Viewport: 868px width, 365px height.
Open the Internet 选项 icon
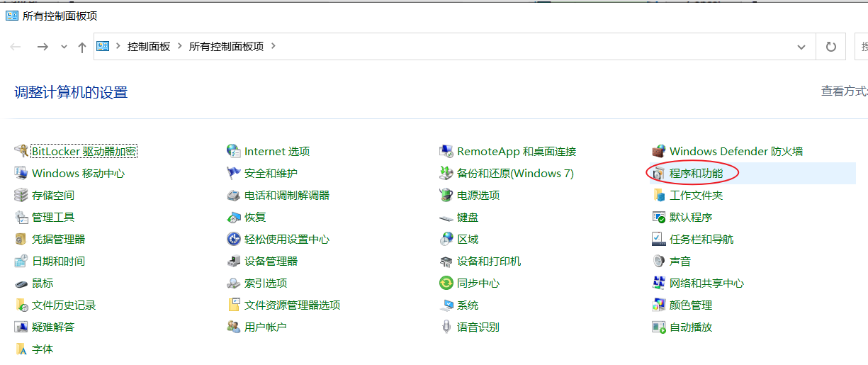click(x=233, y=151)
